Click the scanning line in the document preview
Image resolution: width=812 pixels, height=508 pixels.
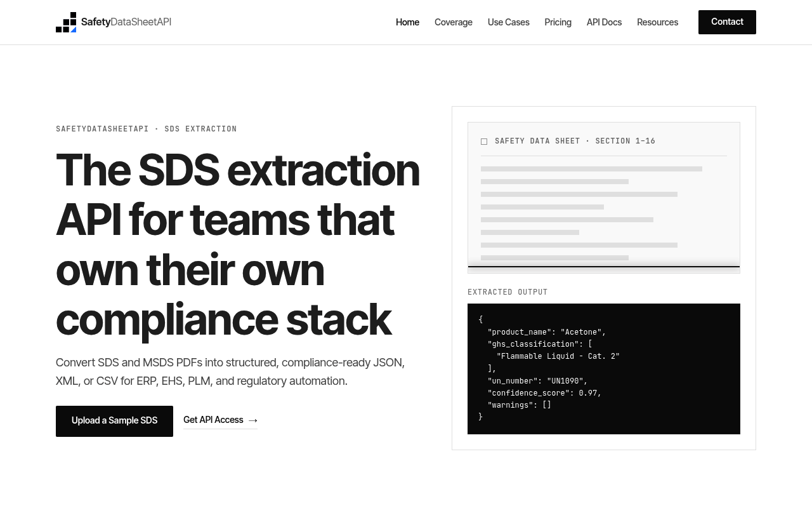(x=604, y=267)
